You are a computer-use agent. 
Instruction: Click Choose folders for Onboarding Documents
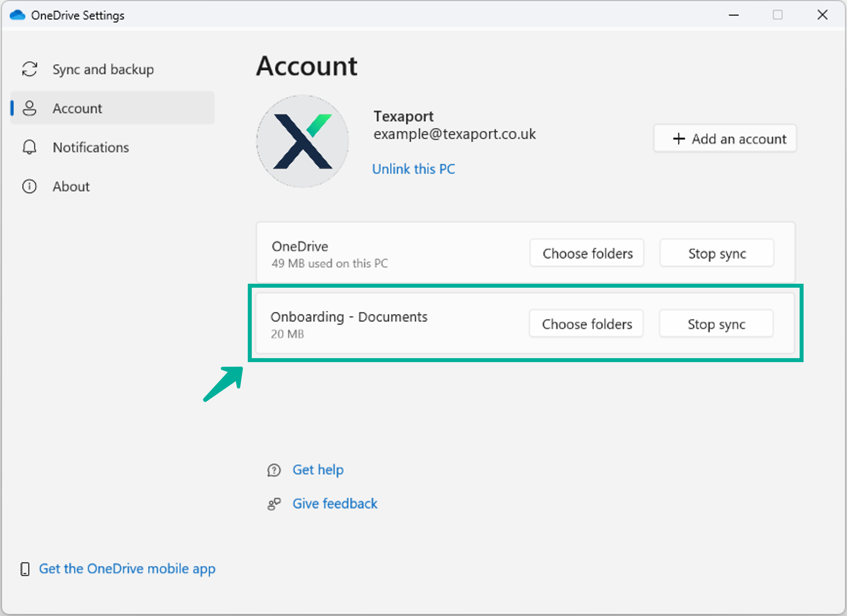[x=587, y=324]
